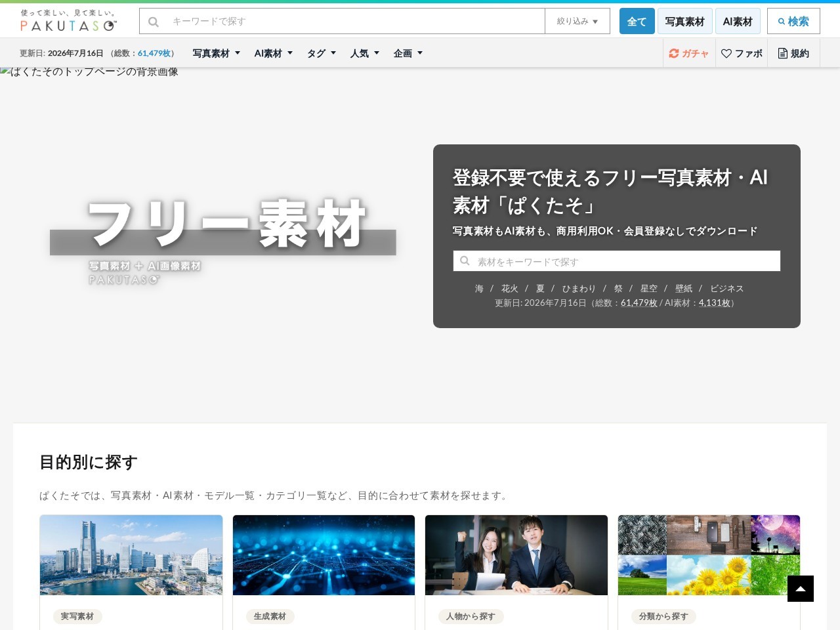Click the ひまわり keyword link

click(579, 289)
